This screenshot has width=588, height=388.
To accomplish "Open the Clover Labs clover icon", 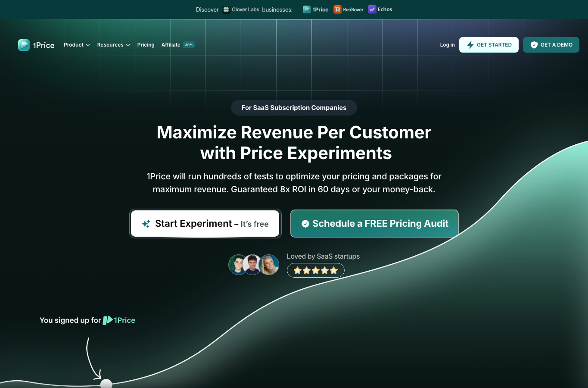I will click(226, 9).
